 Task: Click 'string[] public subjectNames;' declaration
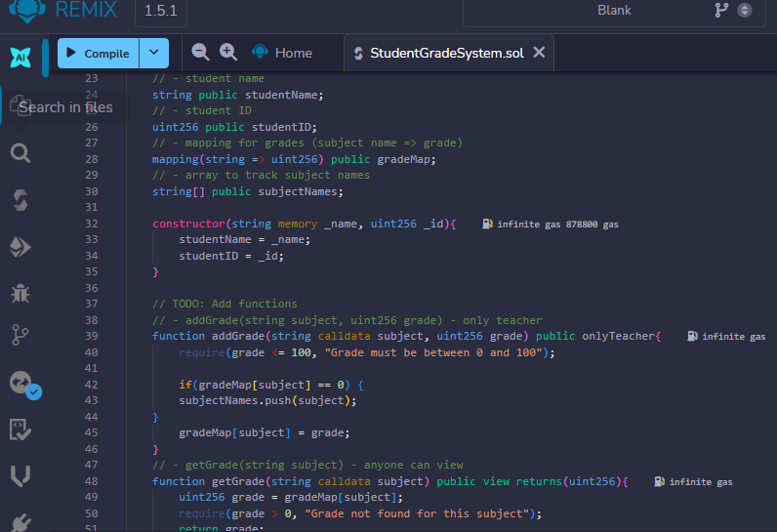pos(247,191)
